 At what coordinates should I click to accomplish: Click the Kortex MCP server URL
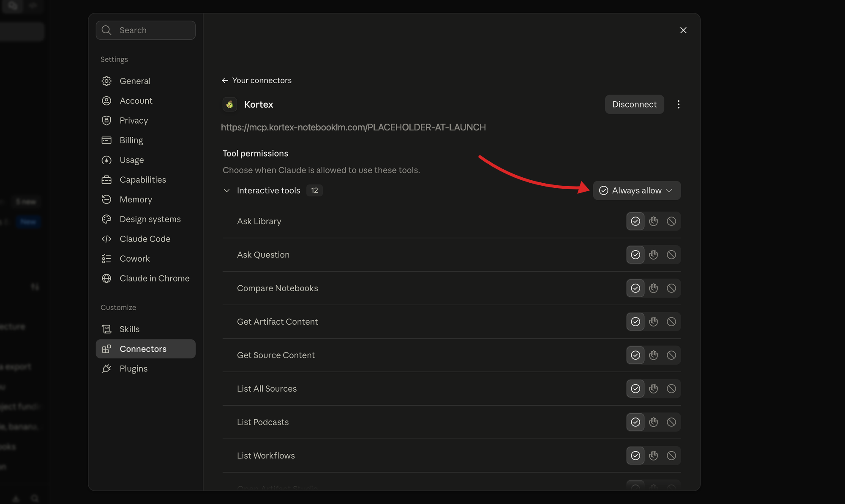353,127
